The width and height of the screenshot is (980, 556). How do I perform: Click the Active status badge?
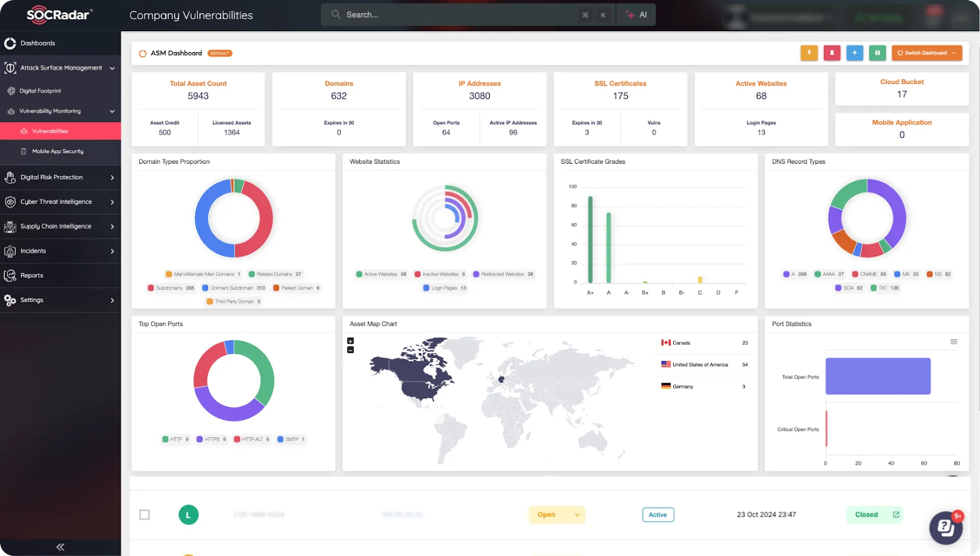658,514
